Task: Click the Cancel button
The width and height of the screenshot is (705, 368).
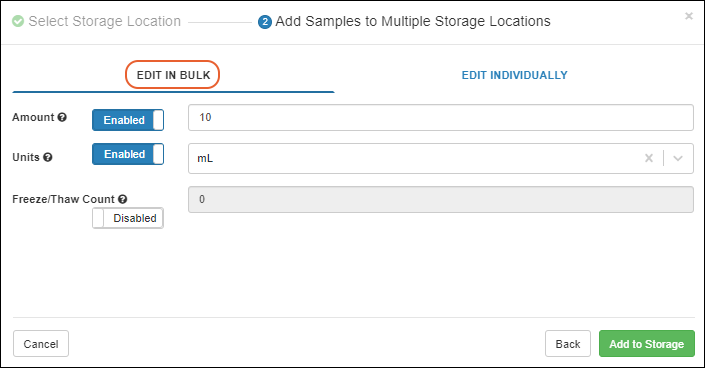Action: 41,344
